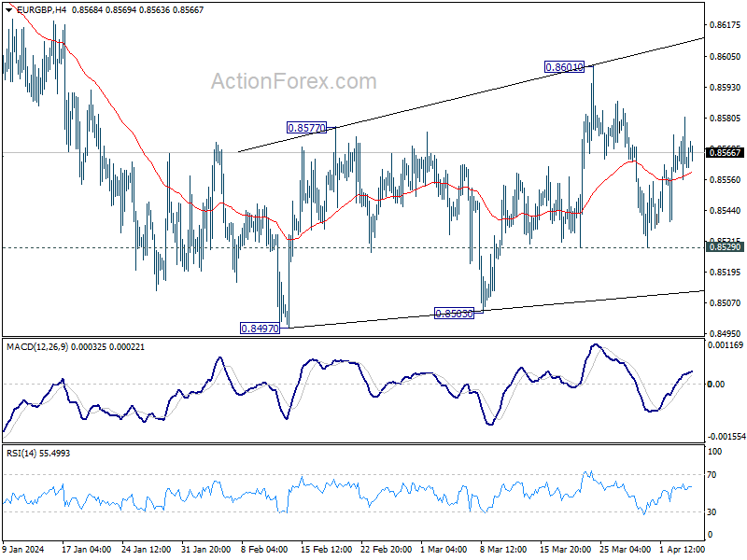Select the RSI 30 level label
The height and width of the screenshot is (560, 747).
(712, 511)
